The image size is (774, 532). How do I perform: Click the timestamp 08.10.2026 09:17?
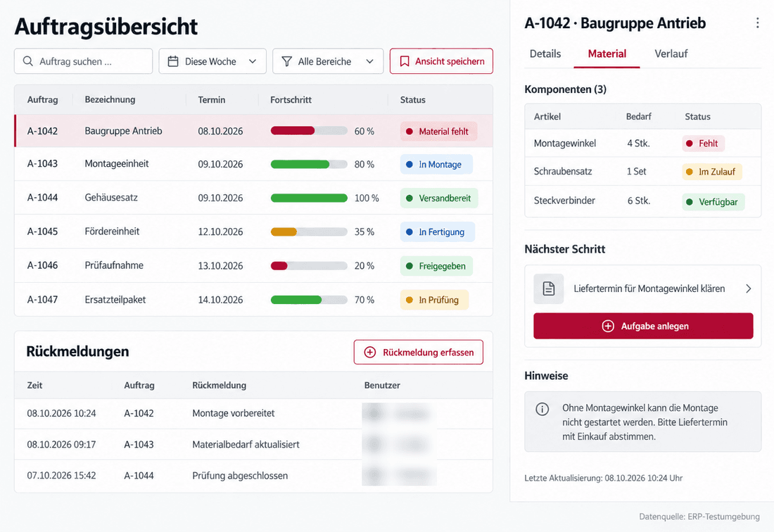(61, 444)
